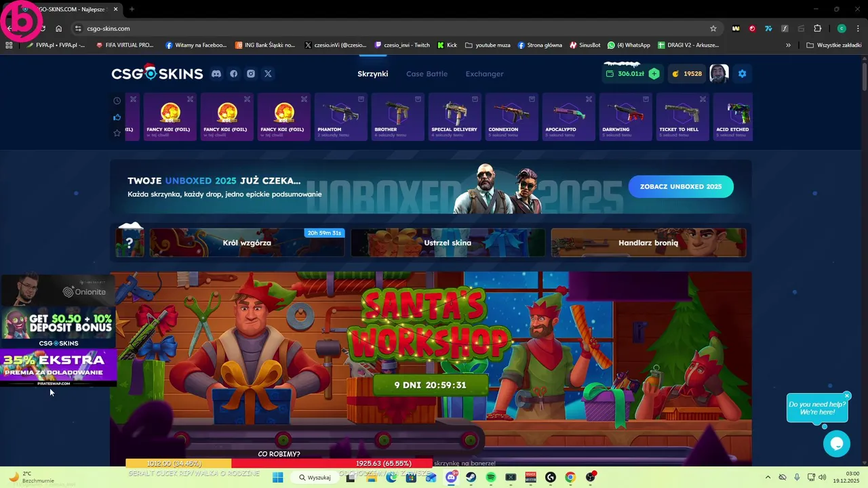Open the Ustrzel skina event banner
This screenshot has width=868, height=488.
[448, 243]
